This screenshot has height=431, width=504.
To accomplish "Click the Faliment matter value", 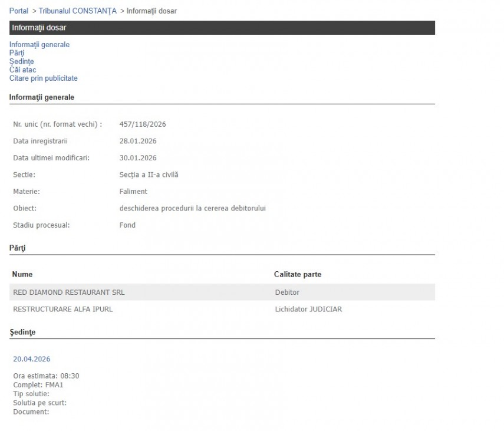I will [x=133, y=192].
